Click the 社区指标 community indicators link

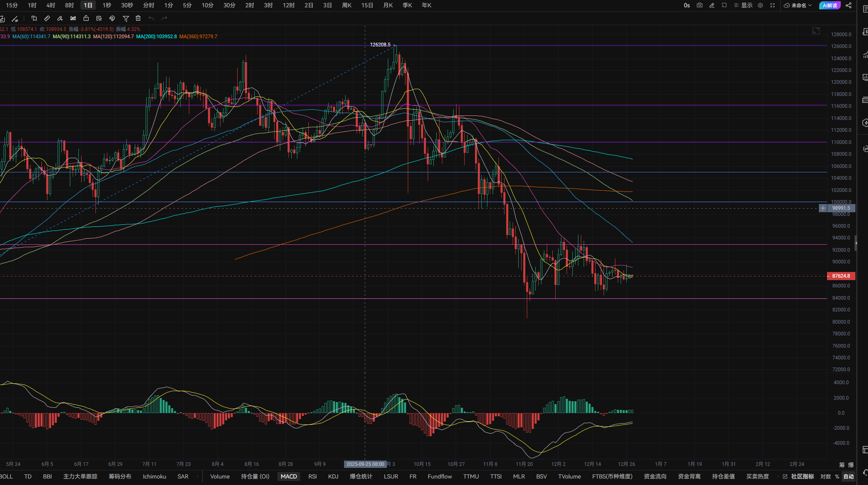(x=802, y=476)
